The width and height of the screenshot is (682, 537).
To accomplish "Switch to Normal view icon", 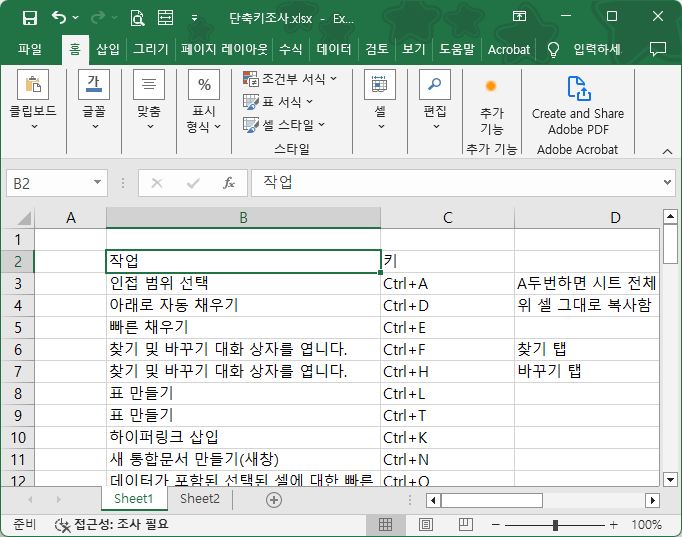I will 385,525.
